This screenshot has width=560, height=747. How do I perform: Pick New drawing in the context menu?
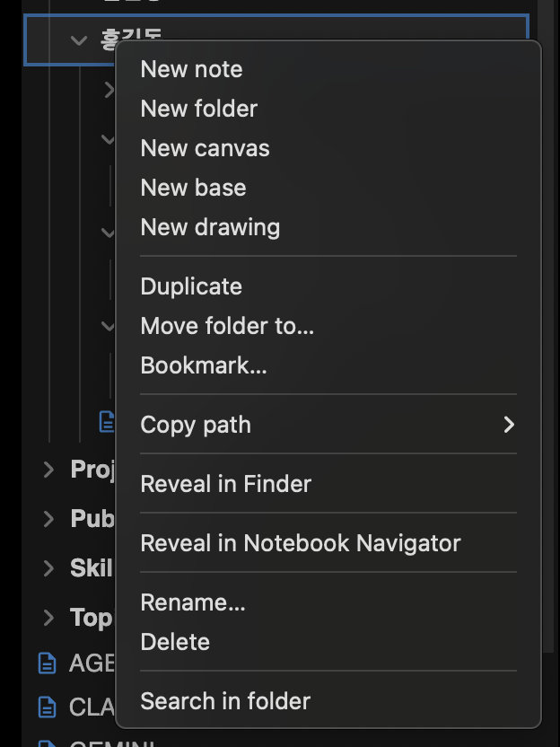208,227
